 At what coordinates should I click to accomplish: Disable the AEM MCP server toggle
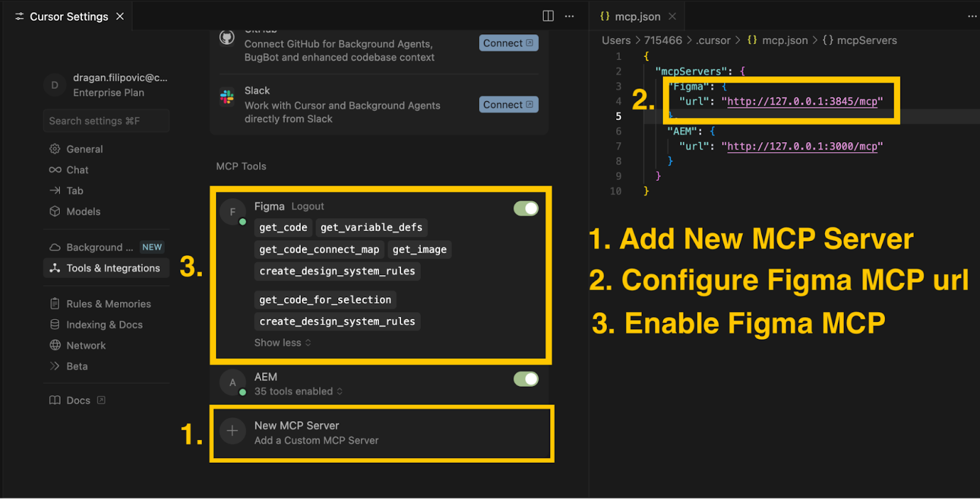pos(526,379)
